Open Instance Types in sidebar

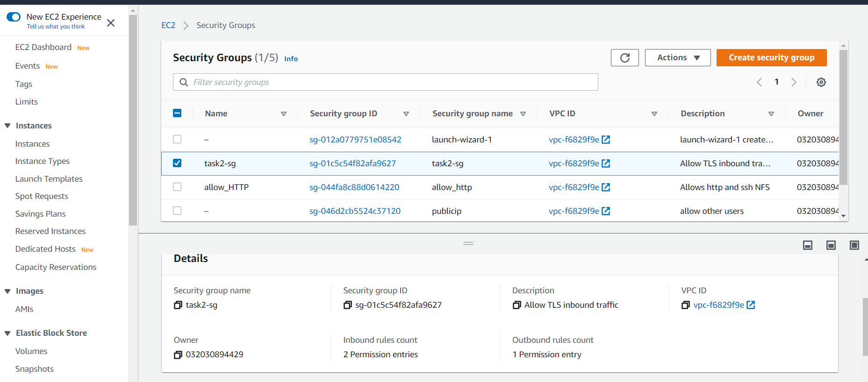tap(43, 161)
